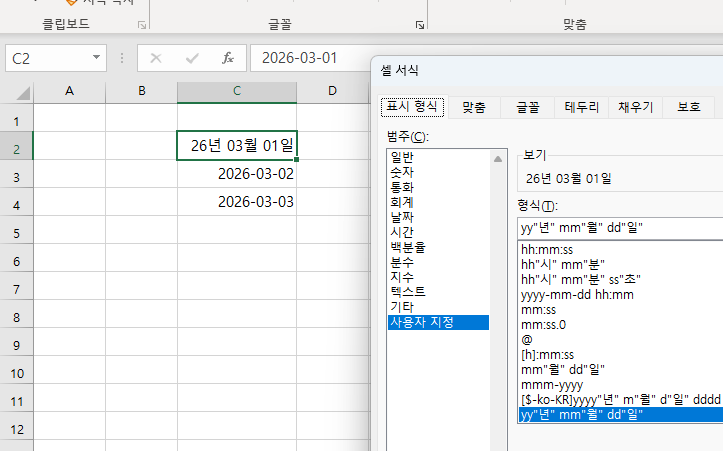Open clipboard group dialog launcher
The height and width of the screenshot is (451, 723).
pyautogui.click(x=142, y=25)
